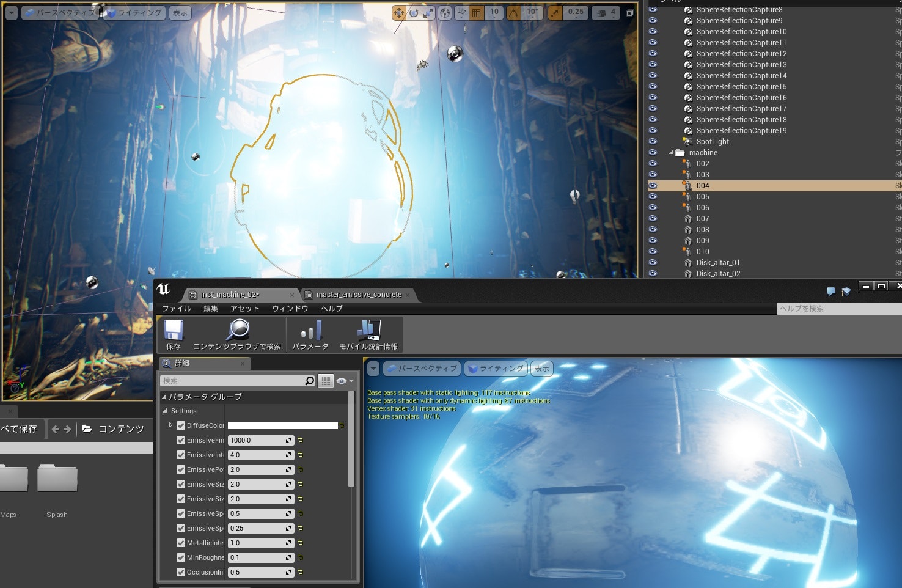
Task: Open ファイル menu in material editor
Action: [177, 309]
